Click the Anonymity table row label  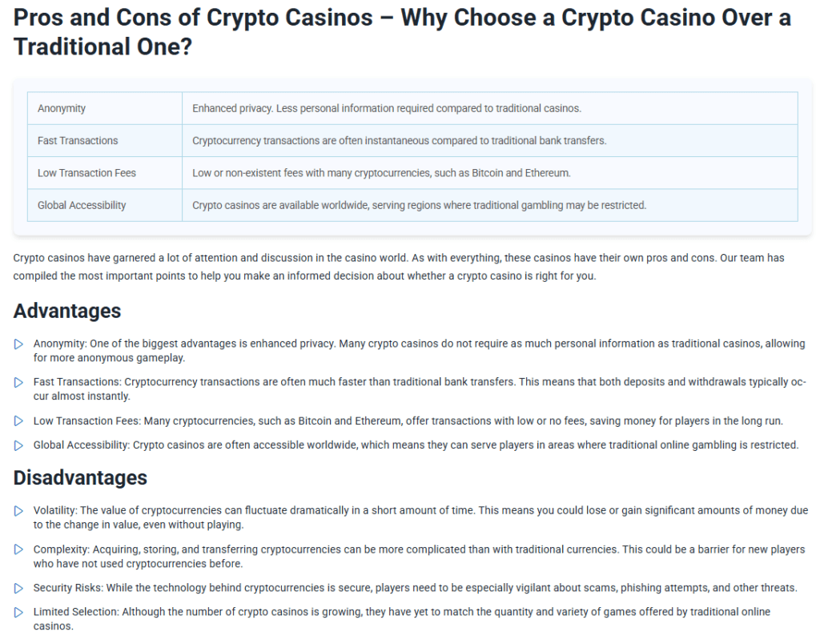62,108
